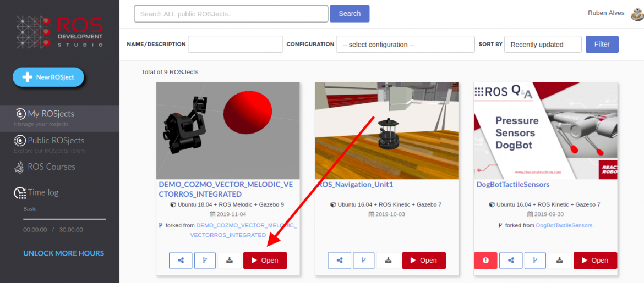Click the 2019-11-04 date text
This screenshot has width=644, height=283.
tap(231, 214)
